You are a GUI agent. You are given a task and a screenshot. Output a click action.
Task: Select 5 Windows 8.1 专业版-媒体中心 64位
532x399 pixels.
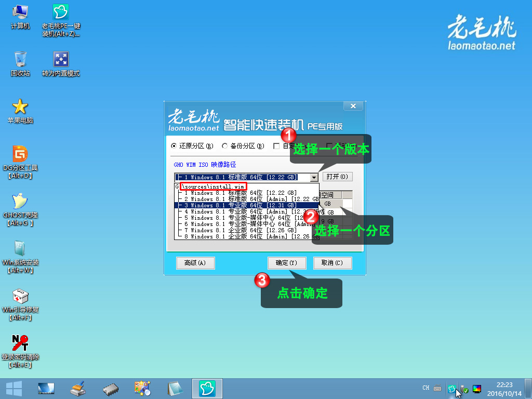click(x=247, y=218)
